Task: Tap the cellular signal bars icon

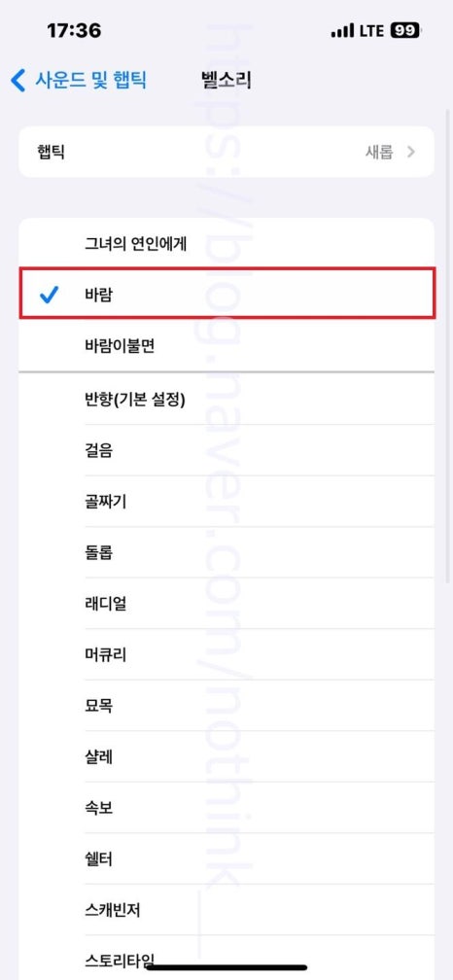Action: click(343, 31)
